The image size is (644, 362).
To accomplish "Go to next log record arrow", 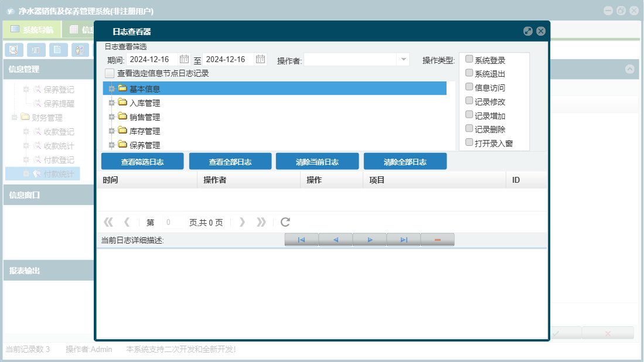I will pyautogui.click(x=370, y=240).
